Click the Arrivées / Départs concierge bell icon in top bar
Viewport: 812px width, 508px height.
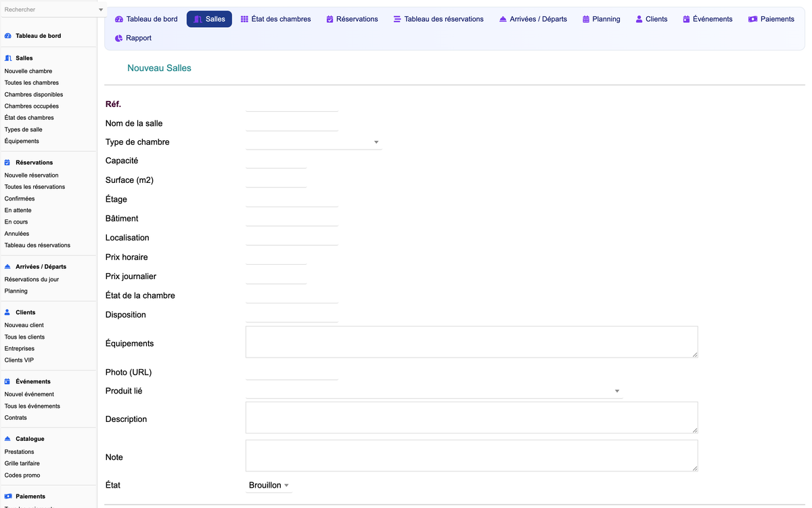pos(503,19)
